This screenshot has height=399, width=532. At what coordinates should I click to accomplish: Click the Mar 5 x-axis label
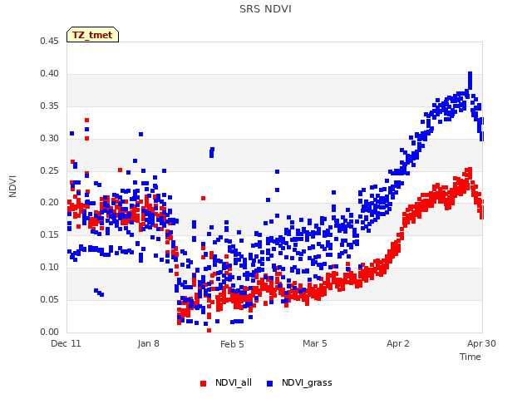coord(315,343)
